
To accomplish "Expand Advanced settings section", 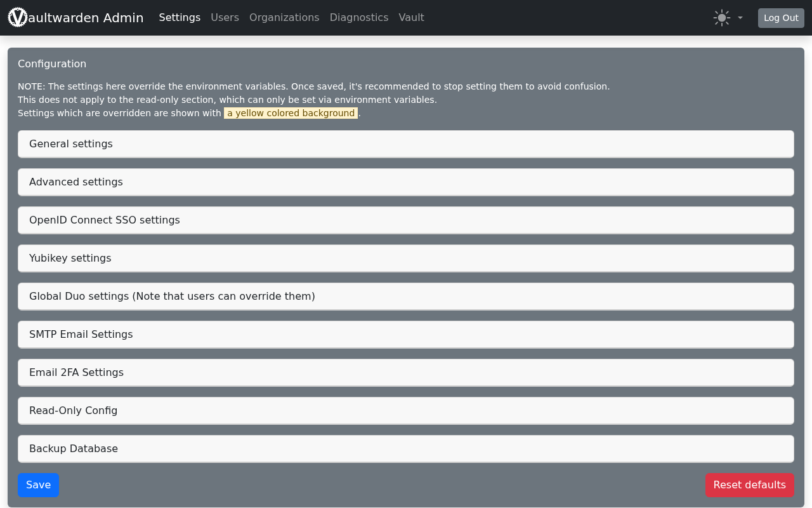I will [x=406, y=182].
